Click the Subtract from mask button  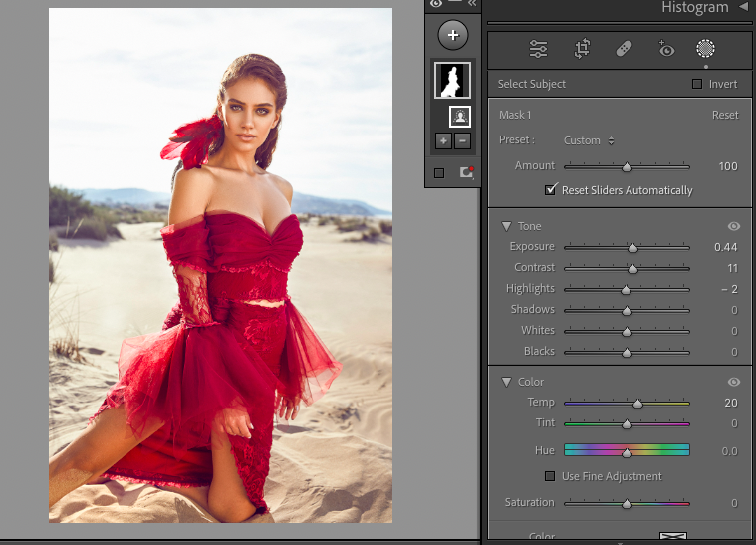pyautogui.click(x=462, y=141)
